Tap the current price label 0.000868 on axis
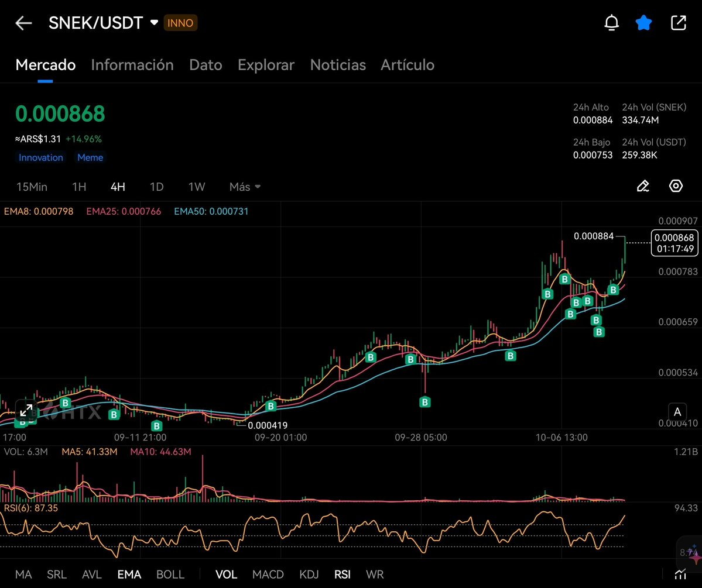The height and width of the screenshot is (588, 702). (x=674, y=243)
